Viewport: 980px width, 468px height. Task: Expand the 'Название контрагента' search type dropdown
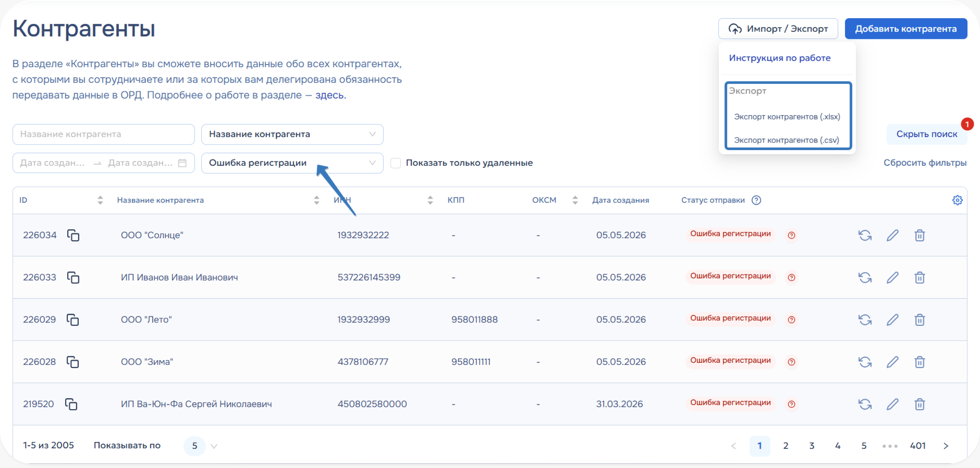(x=292, y=134)
